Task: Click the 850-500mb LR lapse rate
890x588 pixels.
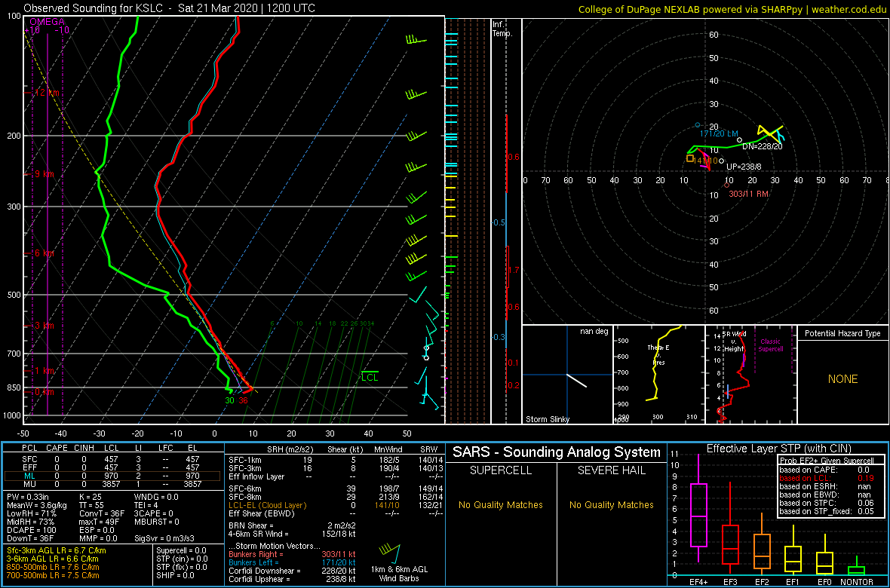Action: 53,567
